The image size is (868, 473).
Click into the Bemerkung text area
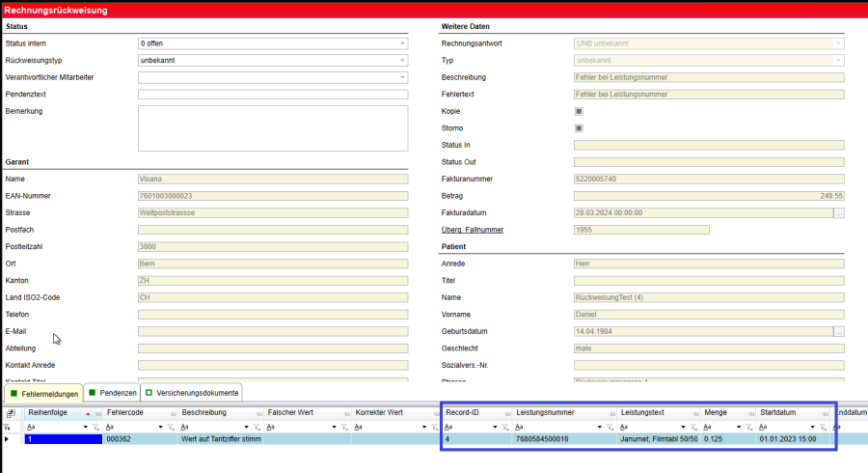[x=273, y=127]
